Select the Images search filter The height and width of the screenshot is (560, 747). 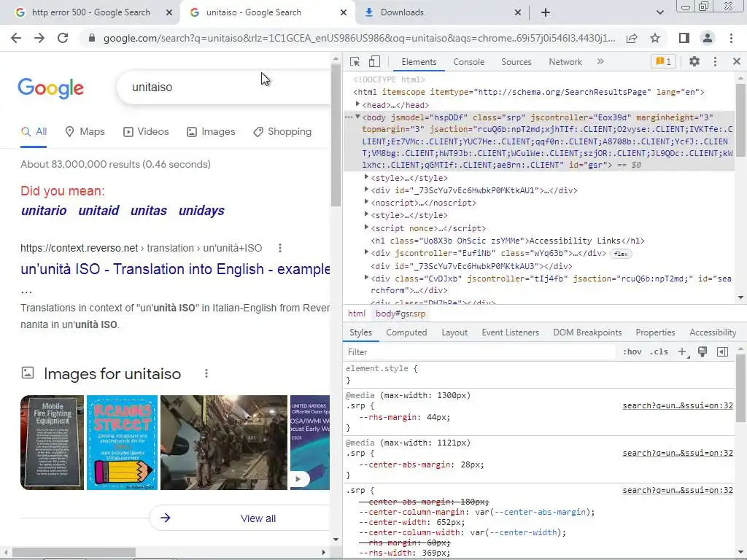click(x=211, y=132)
